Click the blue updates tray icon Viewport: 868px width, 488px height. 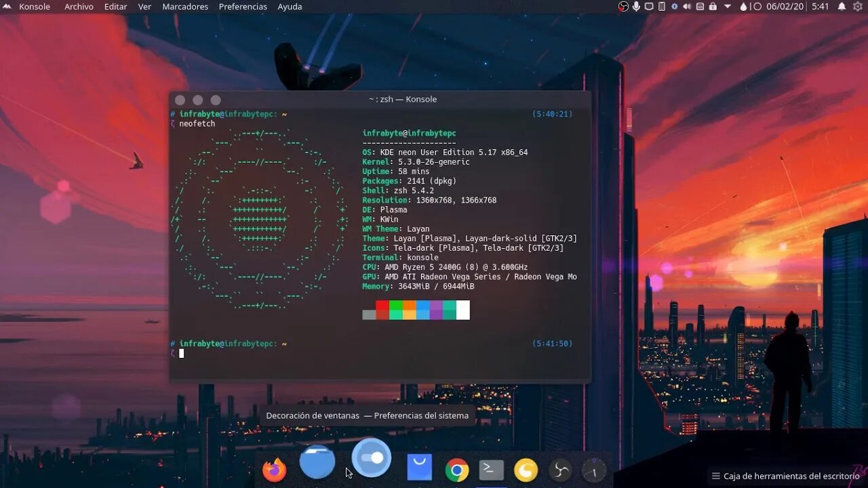pyautogui.click(x=675, y=7)
